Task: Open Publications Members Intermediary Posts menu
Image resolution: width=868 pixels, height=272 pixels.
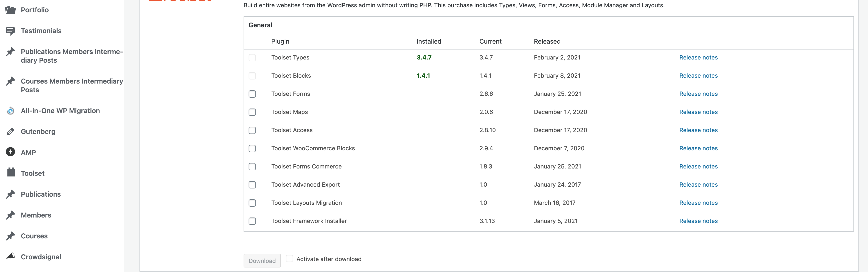Action: (72, 56)
